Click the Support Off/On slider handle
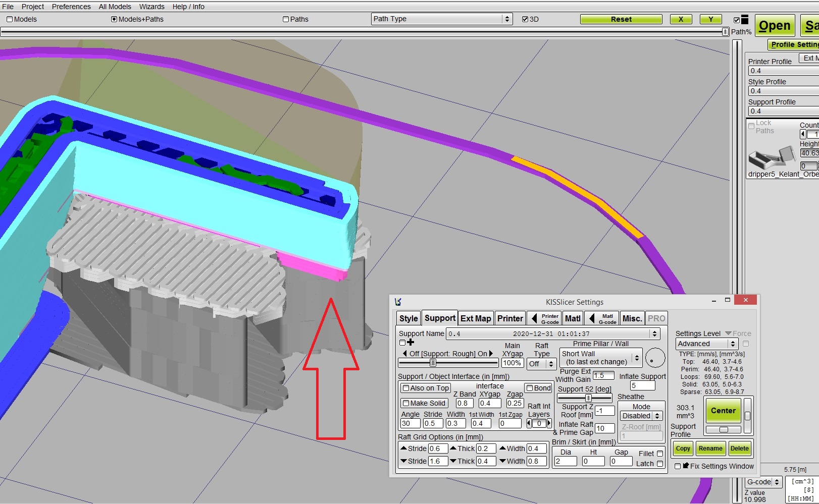 433,363
